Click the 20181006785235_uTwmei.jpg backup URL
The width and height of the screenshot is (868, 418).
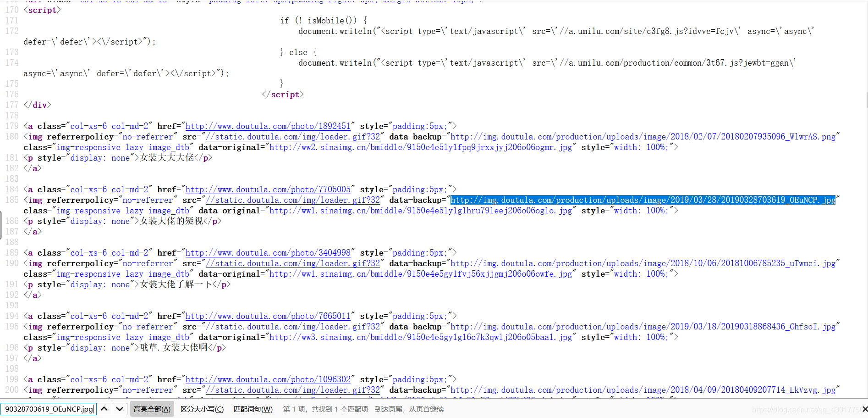point(643,263)
